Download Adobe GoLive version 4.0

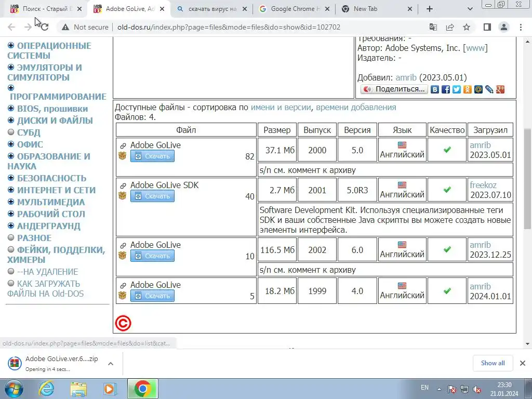pos(152,296)
